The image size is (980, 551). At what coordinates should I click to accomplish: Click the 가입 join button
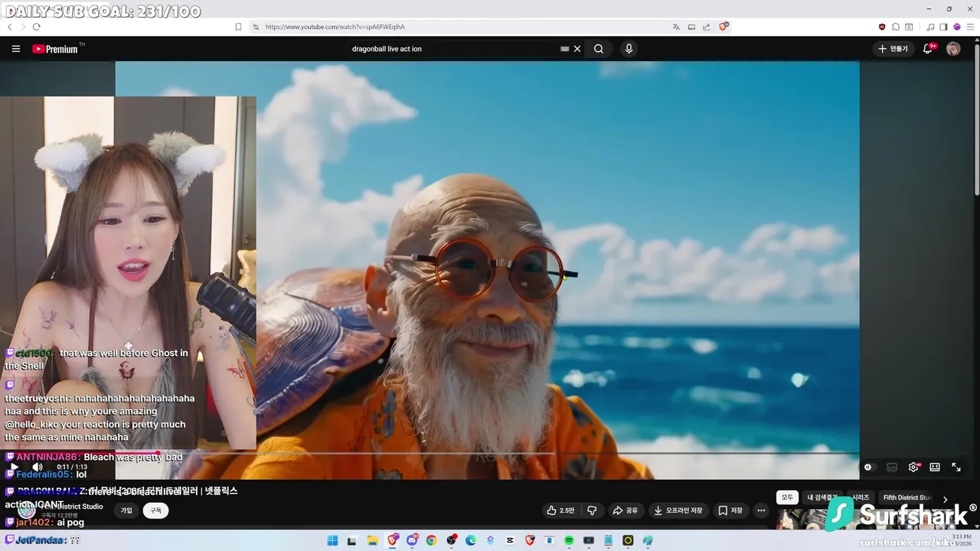click(126, 510)
